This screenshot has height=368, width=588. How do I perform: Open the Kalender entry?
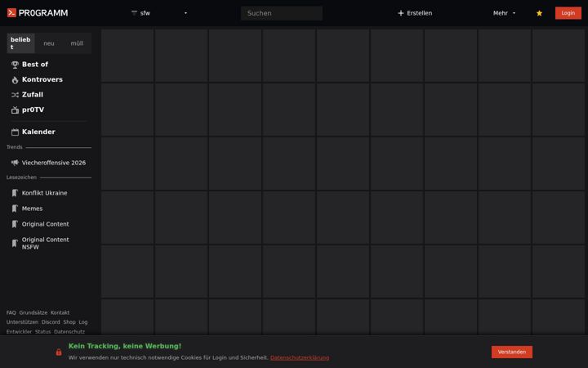[x=38, y=132]
